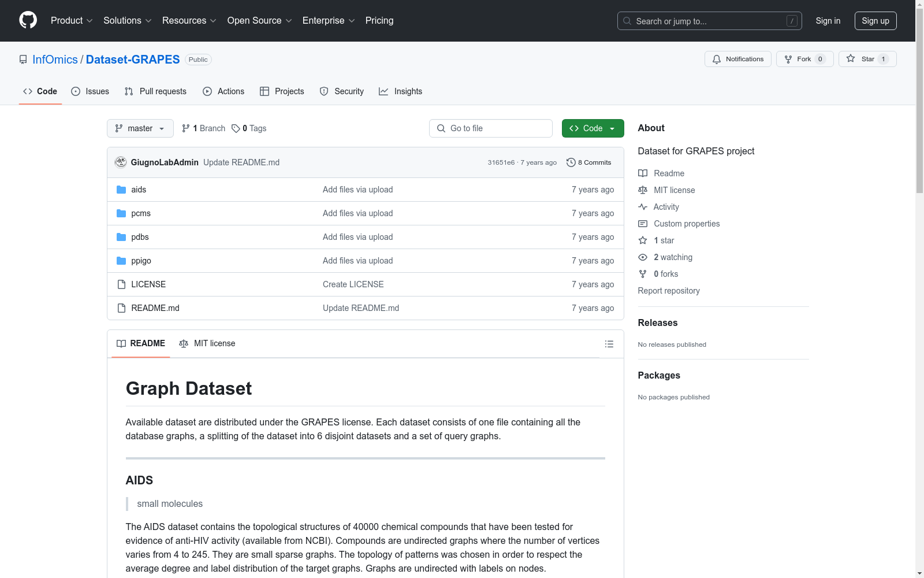Click the tag icon beside 0 Tags
This screenshot has height=578, width=924.
[x=236, y=128]
